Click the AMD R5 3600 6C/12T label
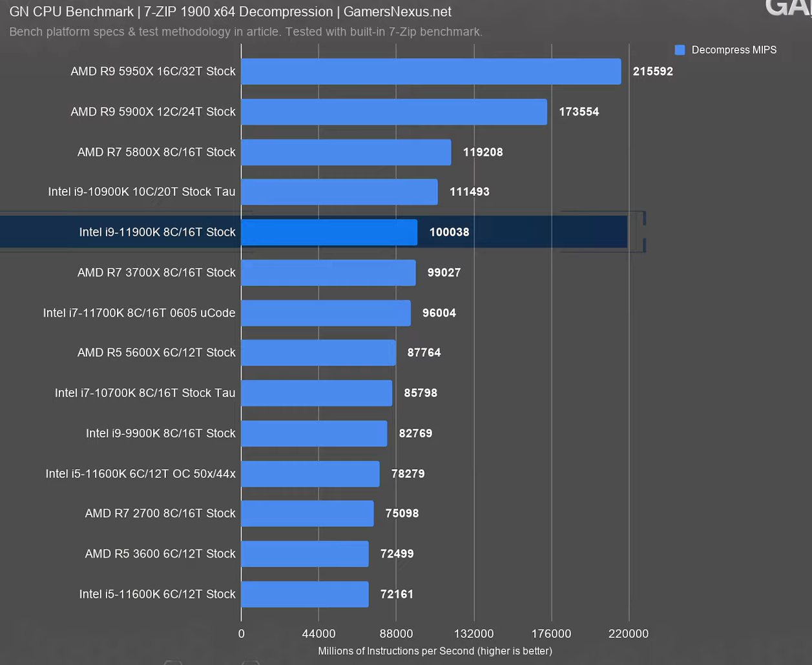Image resolution: width=812 pixels, height=665 pixels. [x=160, y=554]
